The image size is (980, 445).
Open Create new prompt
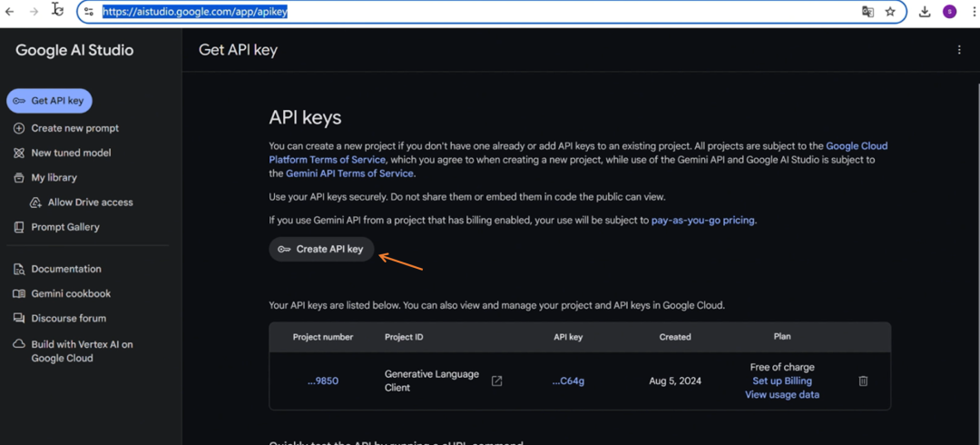65,128
